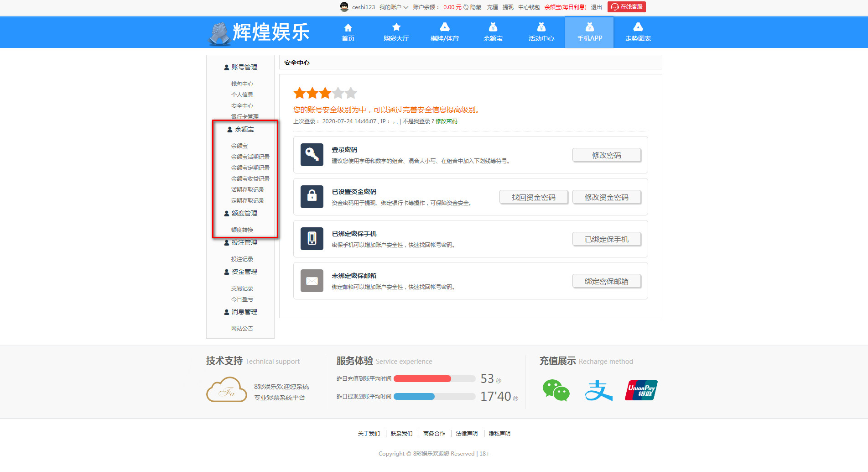This screenshot has height=472, width=868.
Task: Click the home icon in navigation bar
Action: point(348,27)
